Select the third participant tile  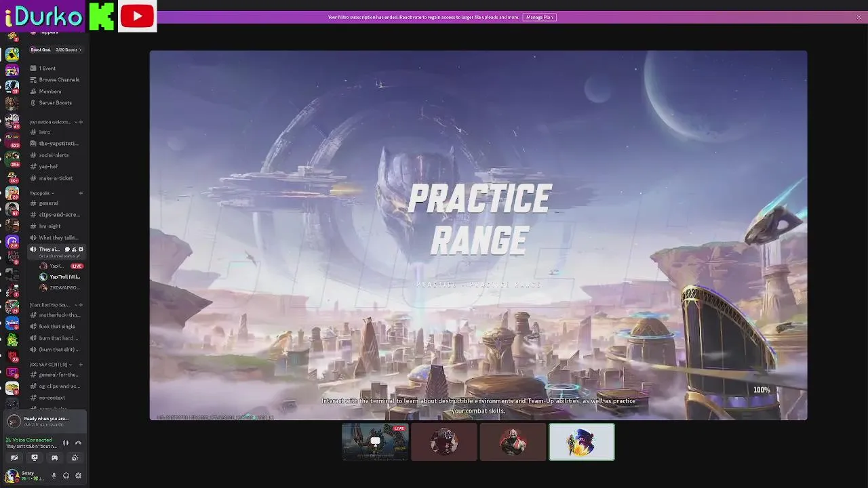point(513,442)
